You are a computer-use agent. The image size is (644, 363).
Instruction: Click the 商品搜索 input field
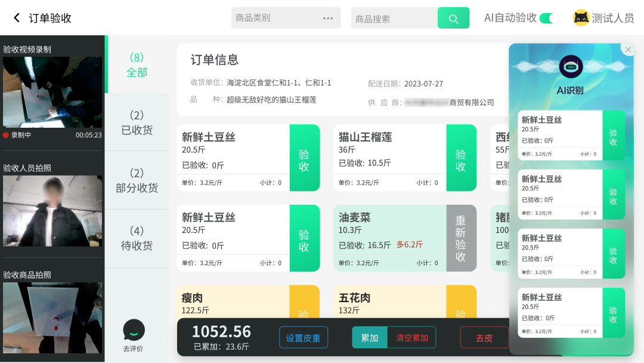[394, 18]
